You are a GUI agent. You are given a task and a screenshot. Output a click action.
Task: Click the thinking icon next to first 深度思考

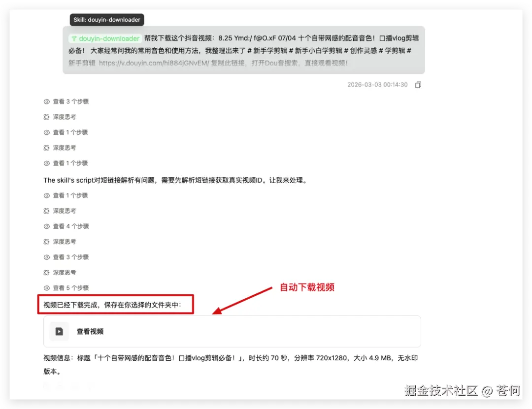pos(46,117)
